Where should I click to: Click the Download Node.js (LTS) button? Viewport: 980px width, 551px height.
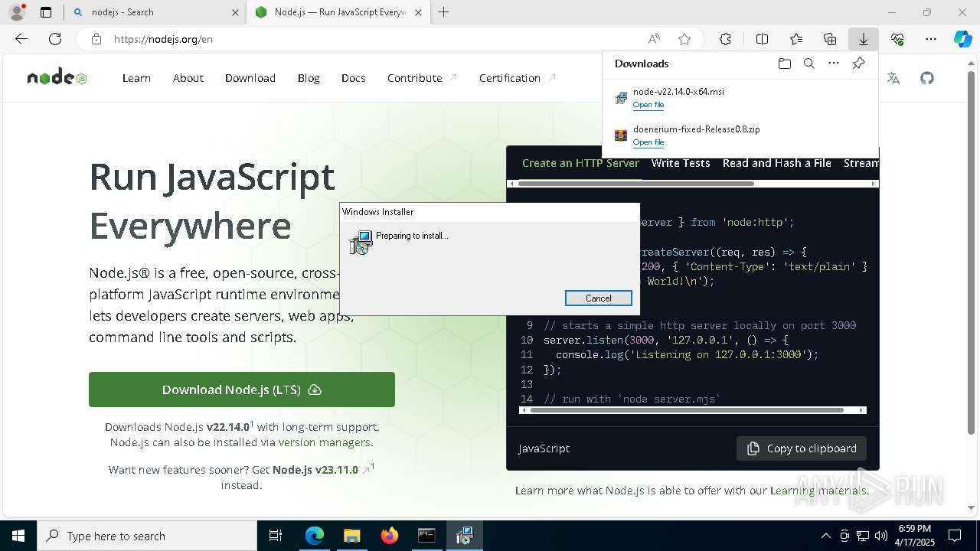point(242,390)
